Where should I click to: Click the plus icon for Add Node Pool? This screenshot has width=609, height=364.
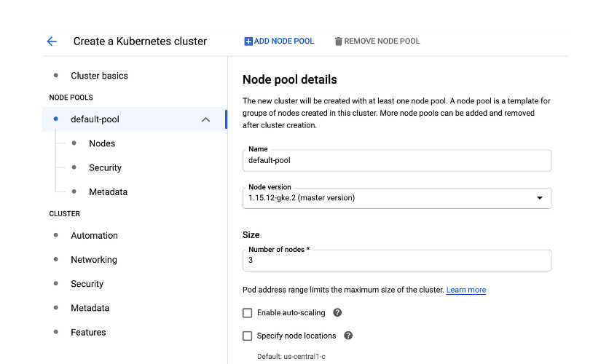(248, 41)
